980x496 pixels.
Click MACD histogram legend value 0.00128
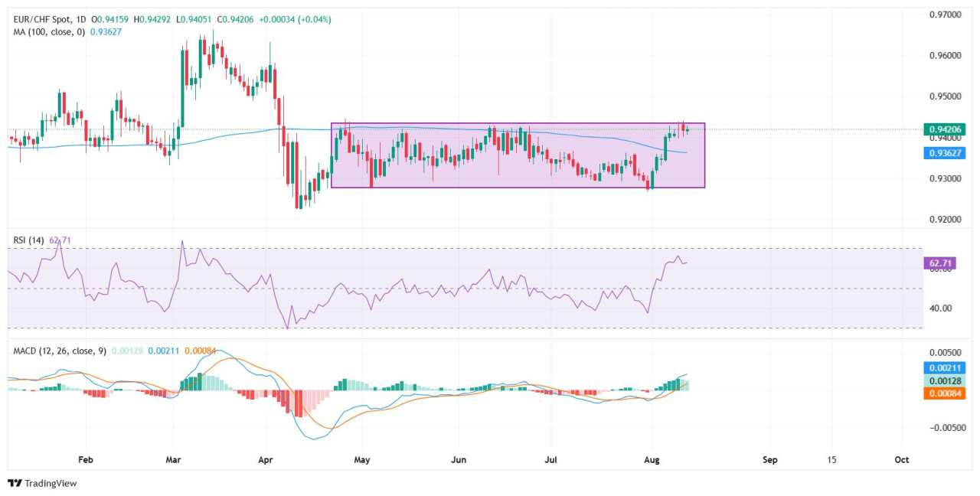(x=128, y=351)
